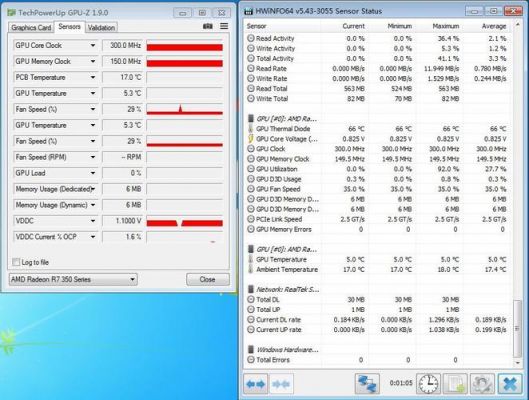Viewport: 529px width, 400px height.
Task: Switch to Graphics Card tab
Action: [31, 28]
